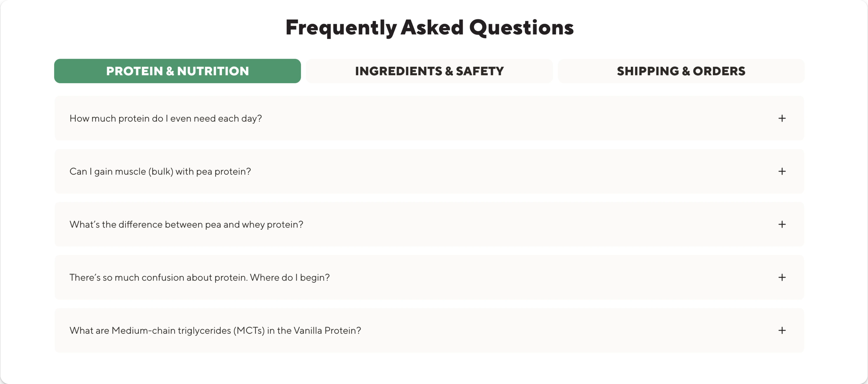The image size is (868, 384).
Task: Click plus icon beside pea protein bulk question
Action: [x=782, y=171]
